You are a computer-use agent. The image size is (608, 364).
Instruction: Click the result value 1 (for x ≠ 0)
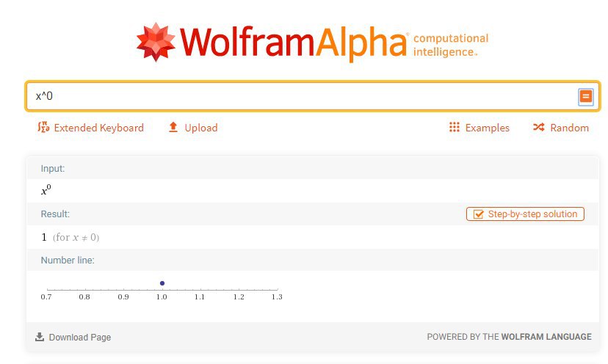pos(70,237)
